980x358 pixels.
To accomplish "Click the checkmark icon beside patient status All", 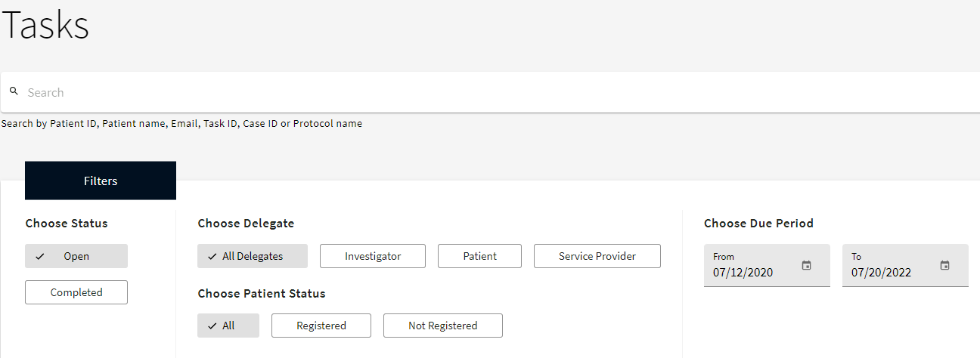I will (212, 326).
